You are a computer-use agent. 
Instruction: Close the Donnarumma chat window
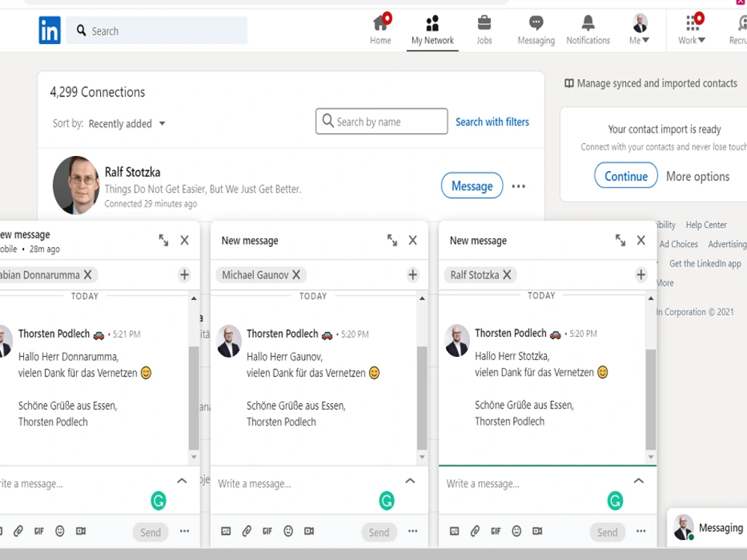point(185,240)
